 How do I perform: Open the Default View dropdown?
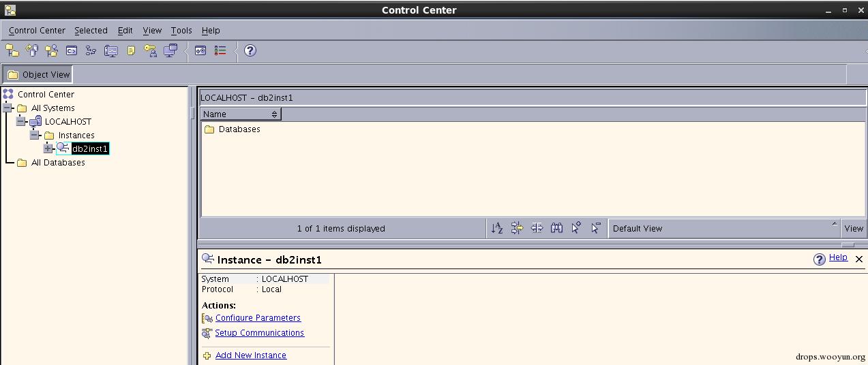click(x=724, y=228)
